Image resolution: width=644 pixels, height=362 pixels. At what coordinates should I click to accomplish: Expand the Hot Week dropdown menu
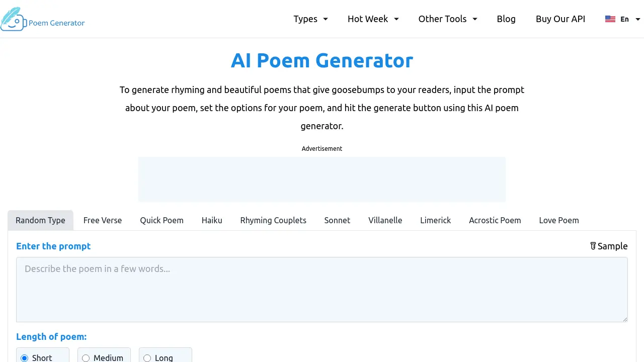point(373,19)
